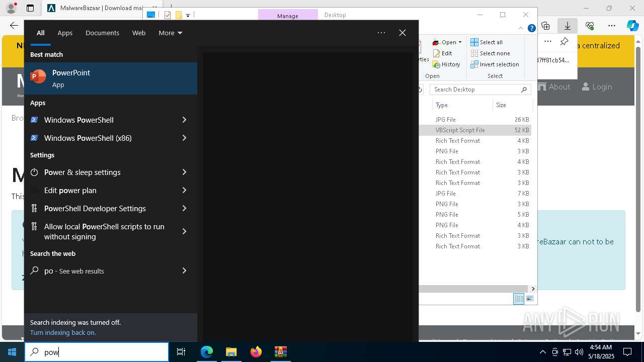
Task: Open dropdown next to Open in ribbon
Action: point(460,42)
